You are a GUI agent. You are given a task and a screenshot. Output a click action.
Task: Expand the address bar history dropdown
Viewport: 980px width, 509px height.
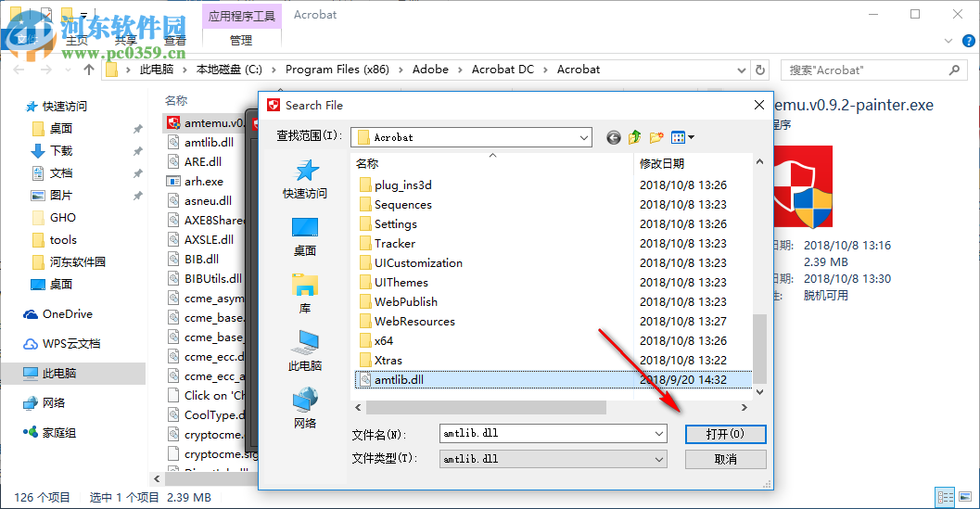pos(741,70)
